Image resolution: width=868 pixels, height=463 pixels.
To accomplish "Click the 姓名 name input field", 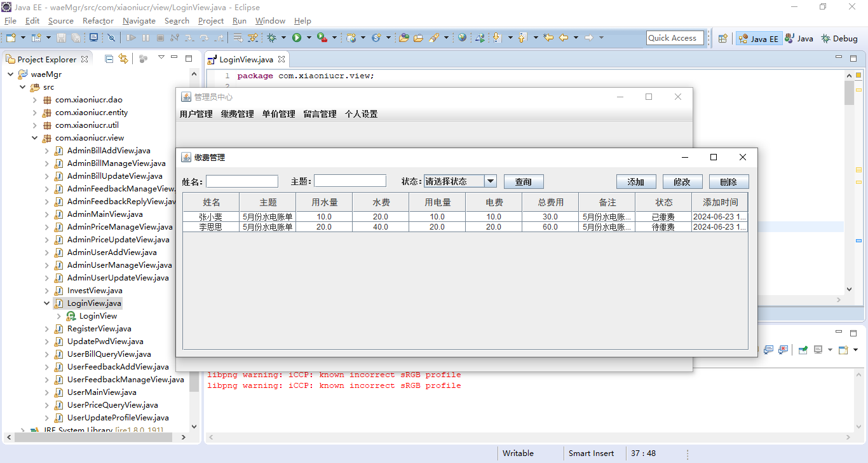I will coord(242,181).
